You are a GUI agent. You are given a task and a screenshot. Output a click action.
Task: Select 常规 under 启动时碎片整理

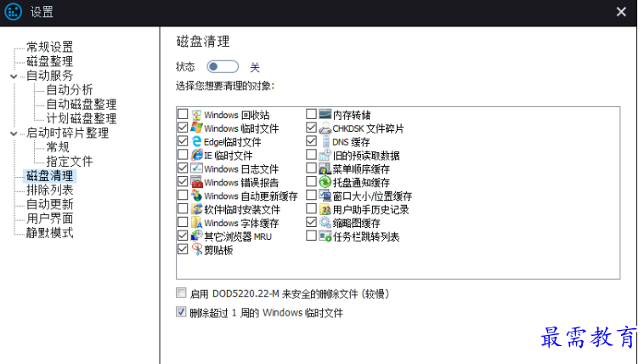(x=58, y=147)
